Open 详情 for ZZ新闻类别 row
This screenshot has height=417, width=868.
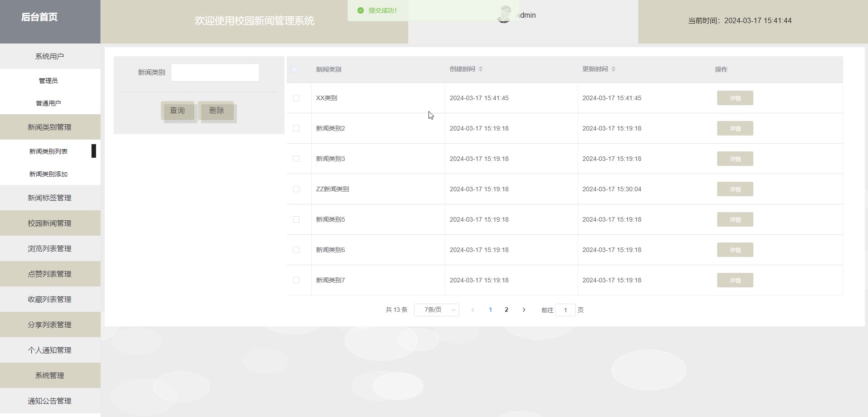click(x=735, y=189)
